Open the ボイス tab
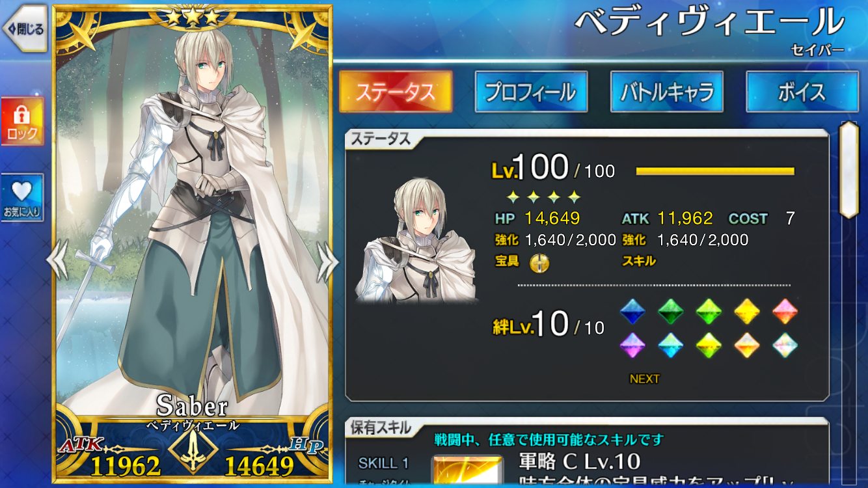 (x=802, y=92)
